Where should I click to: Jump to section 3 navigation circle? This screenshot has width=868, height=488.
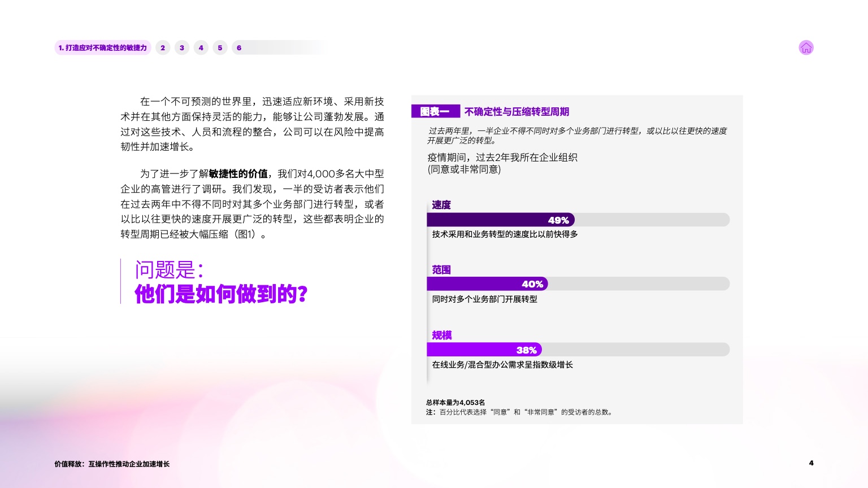tap(182, 48)
